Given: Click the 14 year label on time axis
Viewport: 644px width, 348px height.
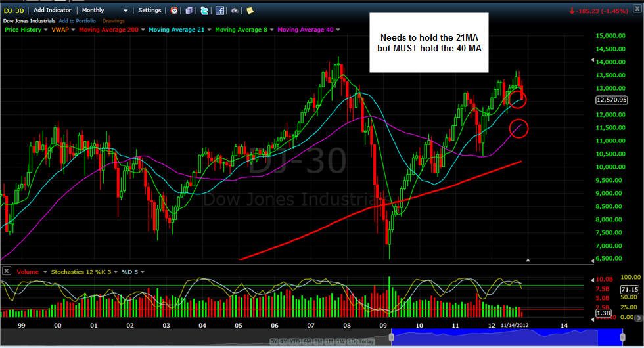Looking at the screenshot, I should (564, 326).
